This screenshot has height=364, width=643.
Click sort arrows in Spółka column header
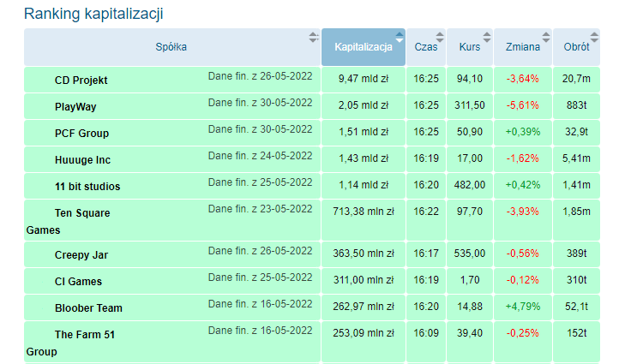313,37
